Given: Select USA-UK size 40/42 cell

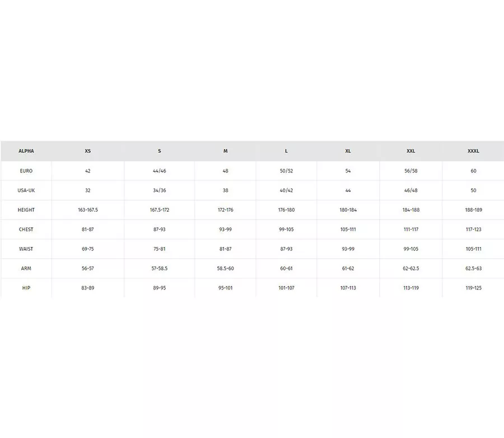Looking at the screenshot, I should point(286,190).
